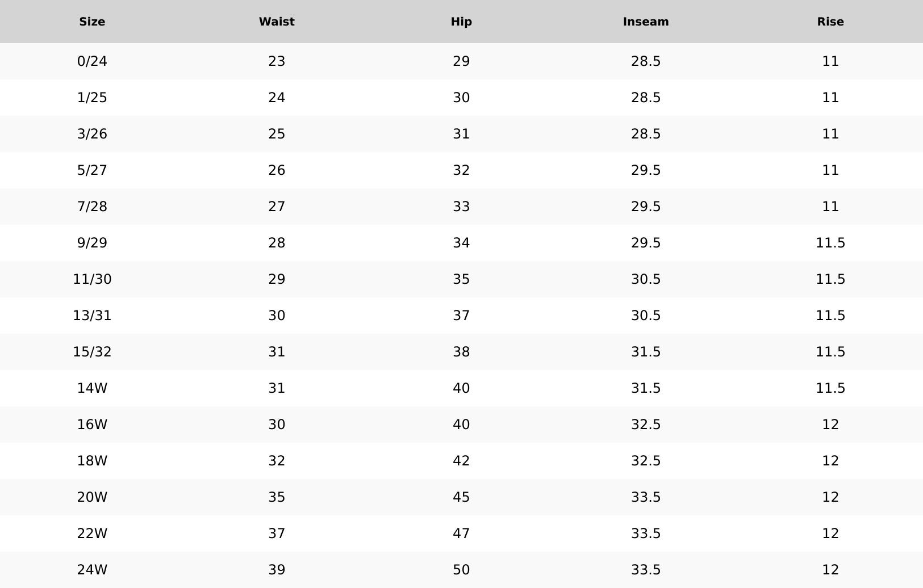Click the Rise column header
Image resolution: width=923 pixels, height=588 pixels.
(830, 22)
